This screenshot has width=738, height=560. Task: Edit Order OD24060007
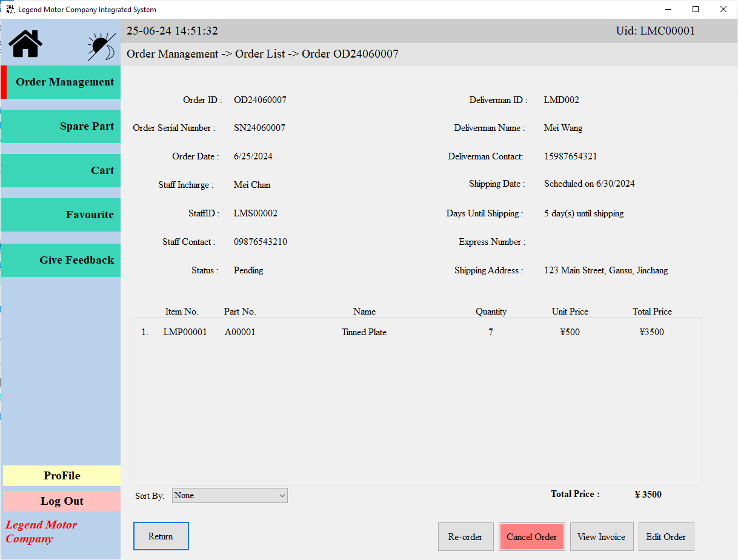666,536
